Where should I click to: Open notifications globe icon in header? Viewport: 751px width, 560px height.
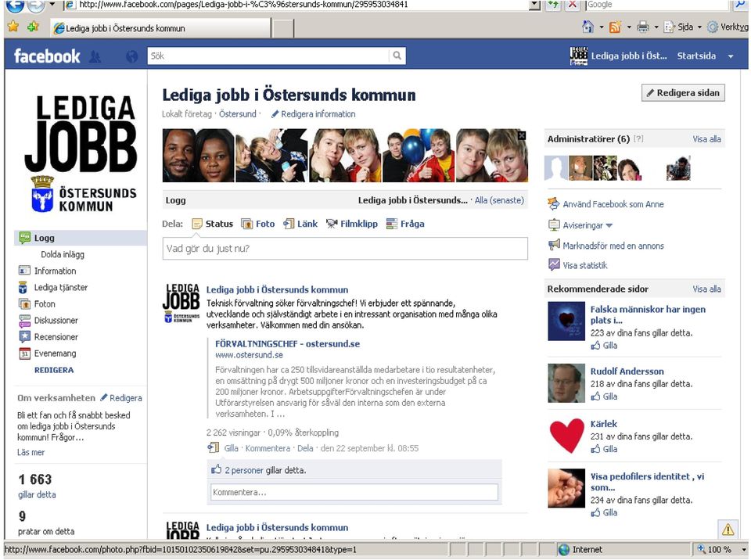click(x=131, y=56)
